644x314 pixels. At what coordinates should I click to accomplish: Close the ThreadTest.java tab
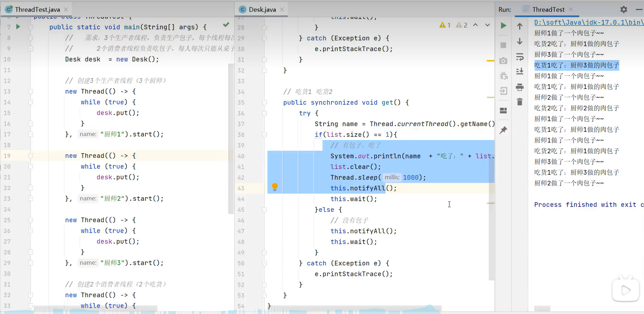(66, 10)
